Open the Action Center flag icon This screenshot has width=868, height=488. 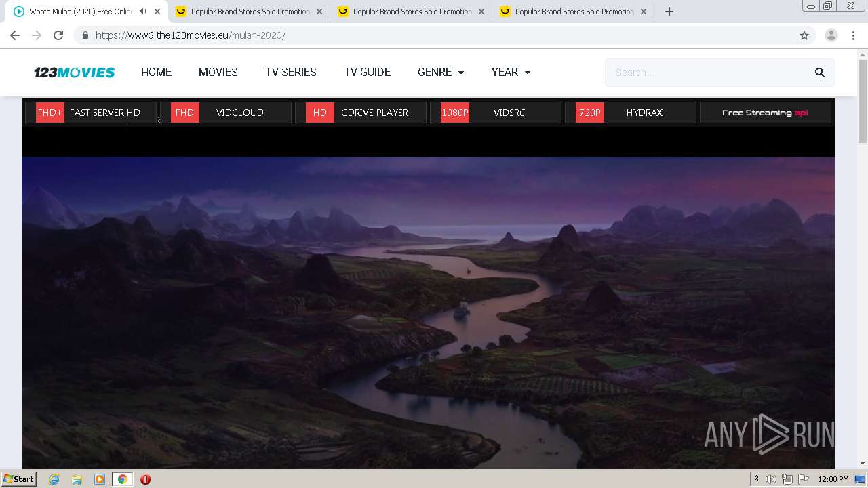tap(804, 479)
